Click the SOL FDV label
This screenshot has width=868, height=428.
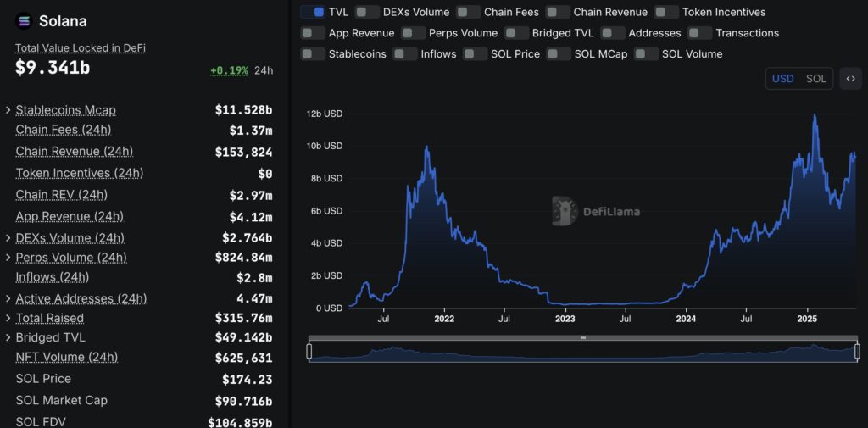41,422
